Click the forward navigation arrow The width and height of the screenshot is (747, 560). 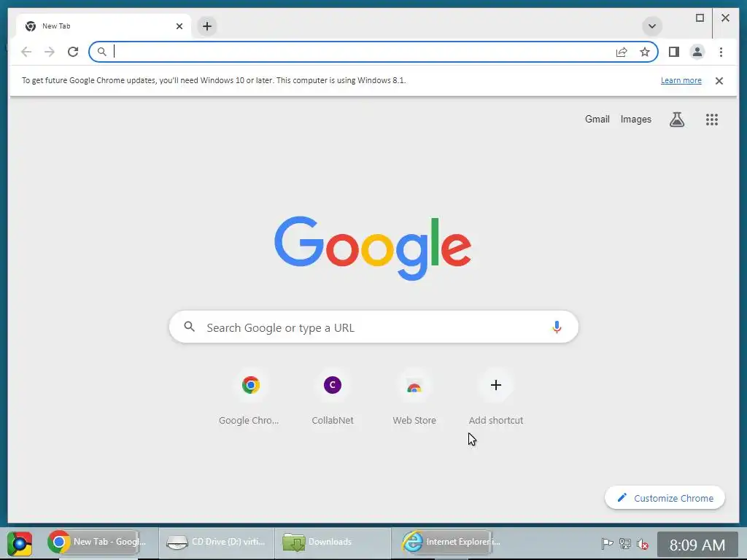coord(50,52)
